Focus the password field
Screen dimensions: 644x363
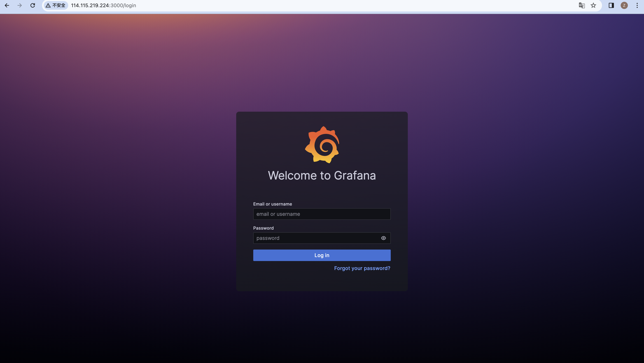click(322, 238)
